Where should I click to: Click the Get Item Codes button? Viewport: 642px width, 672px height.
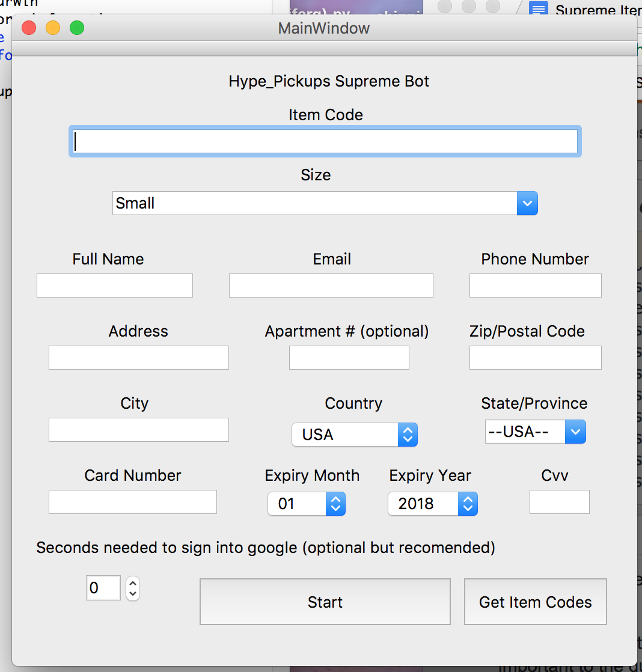click(536, 602)
